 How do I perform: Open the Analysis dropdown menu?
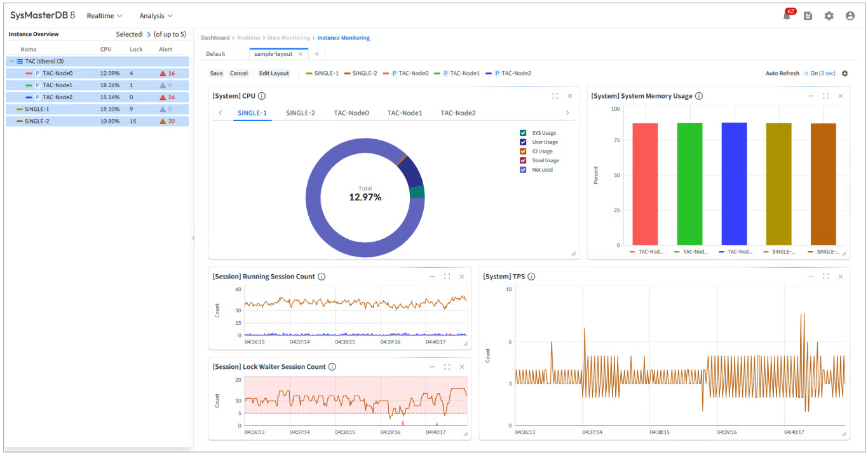pyautogui.click(x=156, y=16)
